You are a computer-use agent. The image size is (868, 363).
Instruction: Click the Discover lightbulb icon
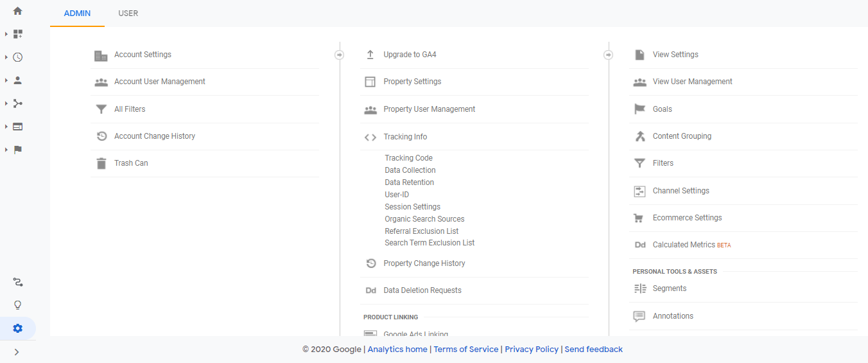click(x=17, y=305)
